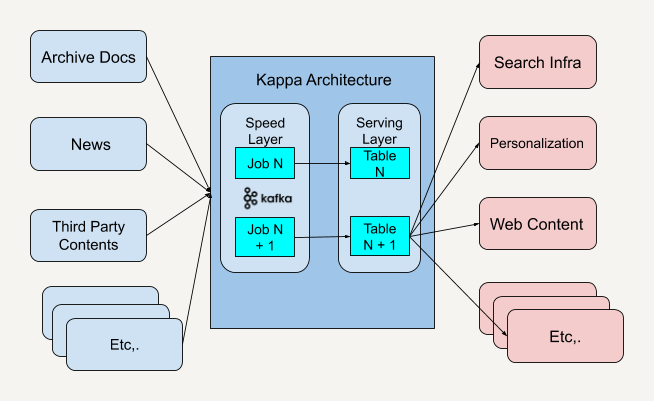This screenshot has width=654, height=401.
Task: Click the Web Content box
Action: [x=537, y=223]
